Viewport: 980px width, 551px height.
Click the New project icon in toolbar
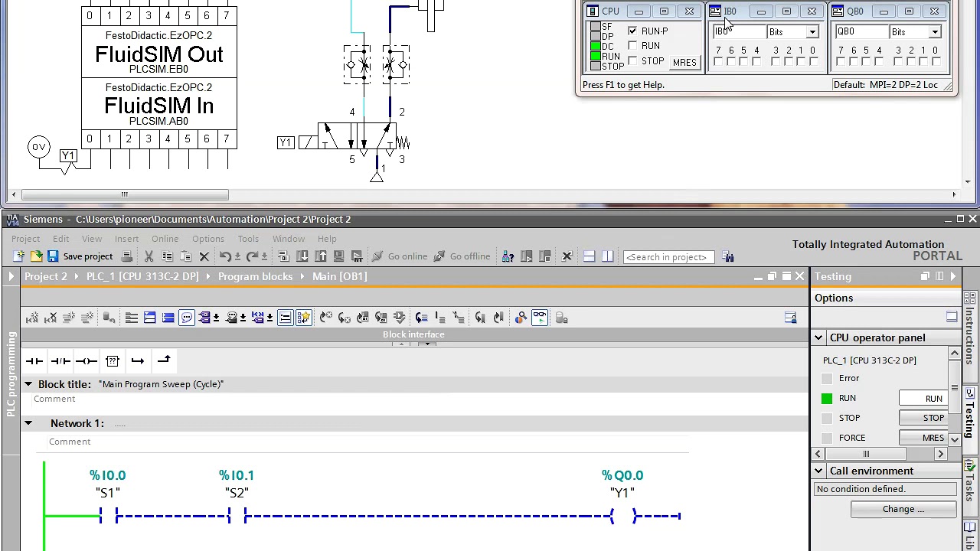point(18,256)
